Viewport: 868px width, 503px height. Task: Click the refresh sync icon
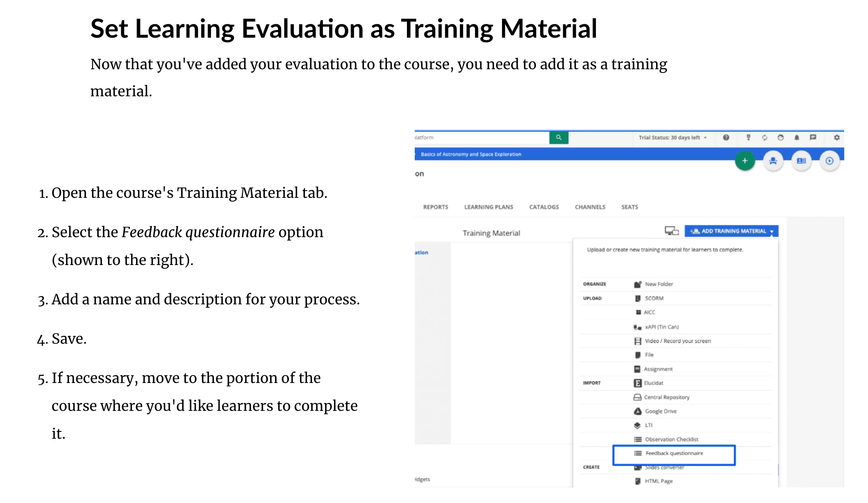click(764, 138)
